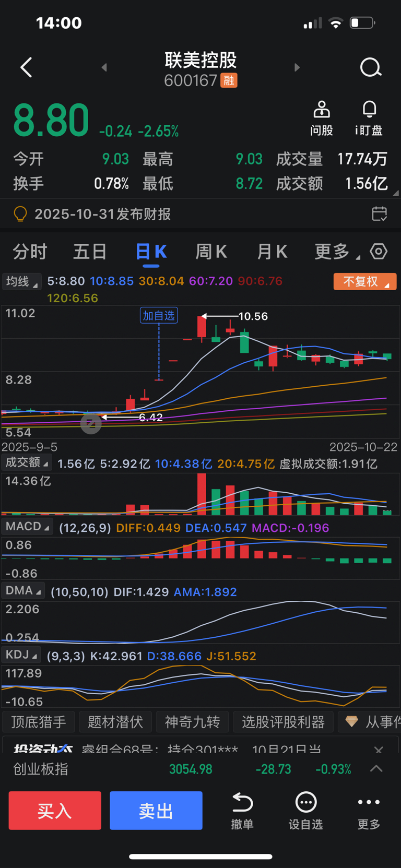Open the KDJ indicator dropdown
Viewport: 401px width, 868px height.
pyautogui.click(x=21, y=655)
